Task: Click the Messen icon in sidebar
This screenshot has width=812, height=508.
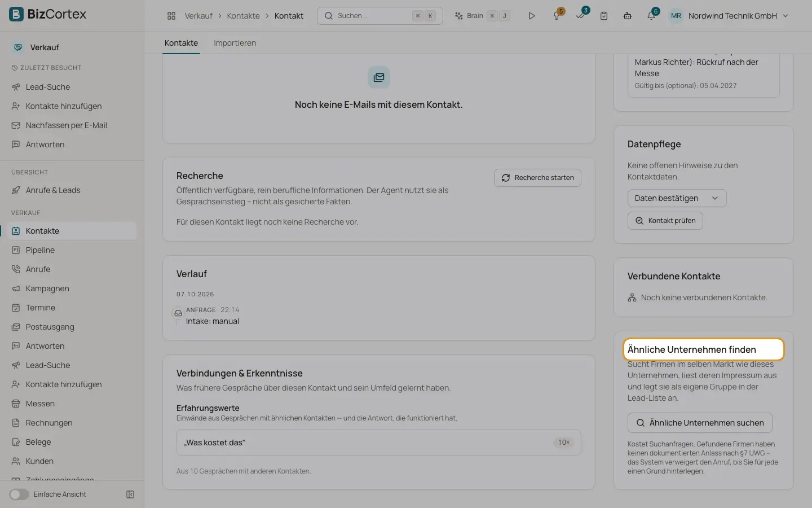Action: point(16,404)
